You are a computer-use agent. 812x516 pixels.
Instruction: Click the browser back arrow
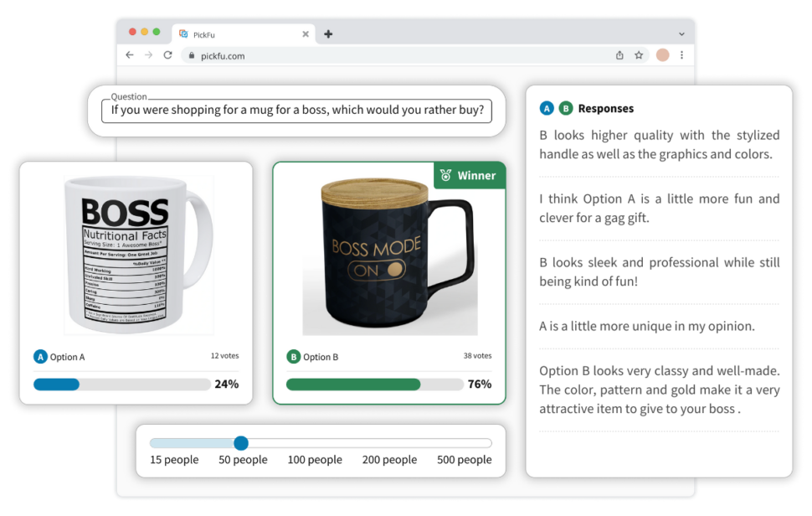[130, 55]
